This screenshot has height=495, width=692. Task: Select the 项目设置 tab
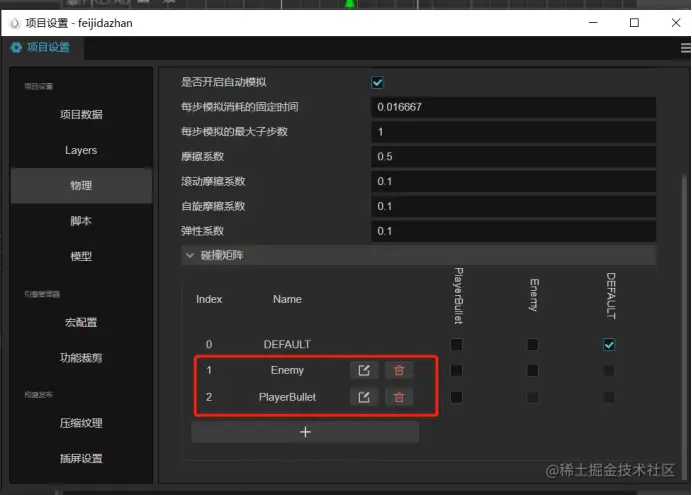42,48
